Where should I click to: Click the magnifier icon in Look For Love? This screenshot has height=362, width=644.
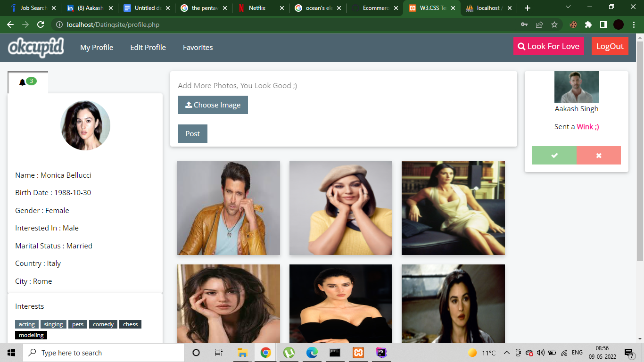click(521, 46)
